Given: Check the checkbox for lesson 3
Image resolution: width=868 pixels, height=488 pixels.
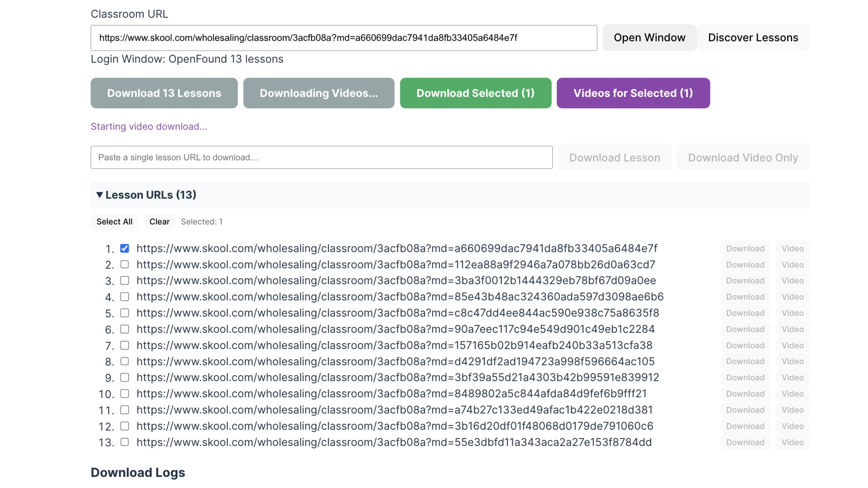Looking at the screenshot, I should click(x=124, y=281).
